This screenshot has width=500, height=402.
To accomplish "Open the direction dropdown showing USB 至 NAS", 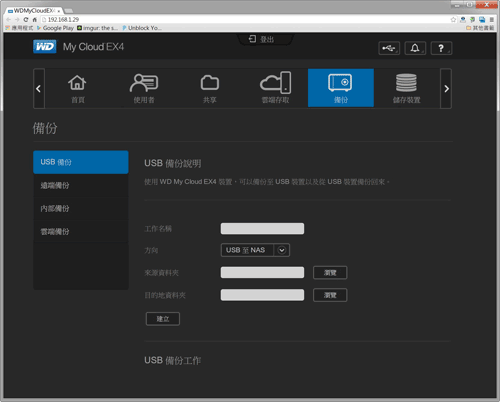I will point(255,250).
